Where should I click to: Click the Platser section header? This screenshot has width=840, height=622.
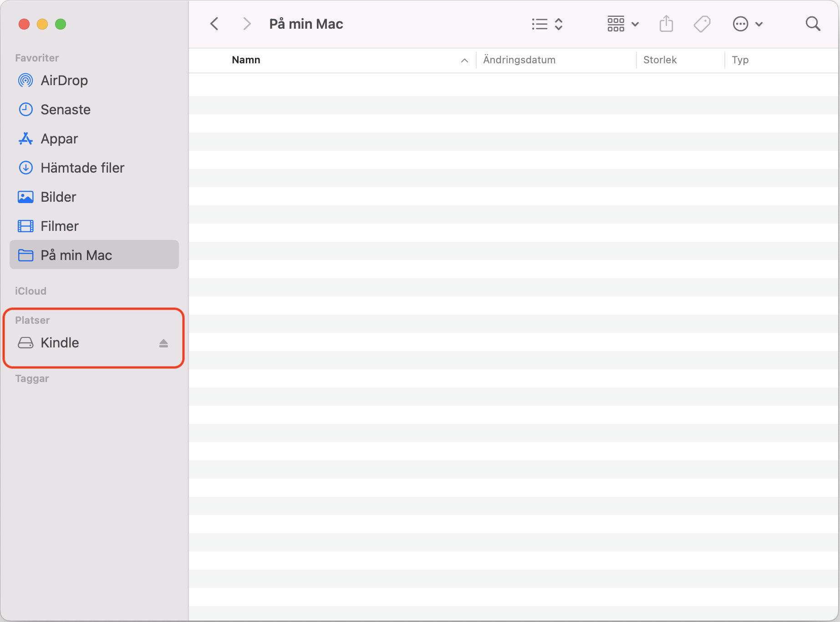point(32,320)
